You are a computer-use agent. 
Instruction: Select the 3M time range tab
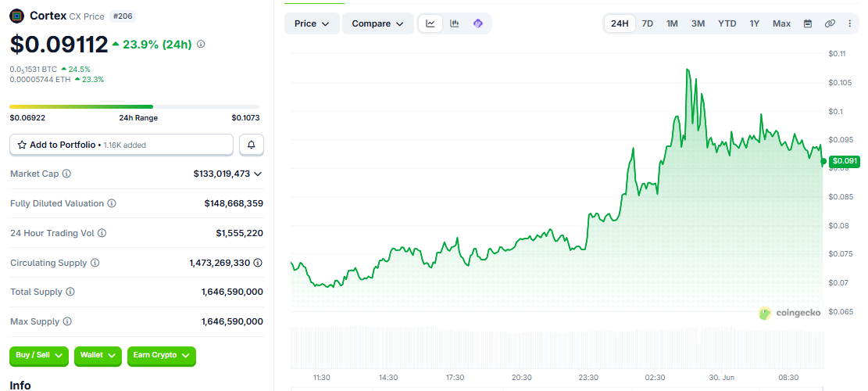pyautogui.click(x=698, y=23)
